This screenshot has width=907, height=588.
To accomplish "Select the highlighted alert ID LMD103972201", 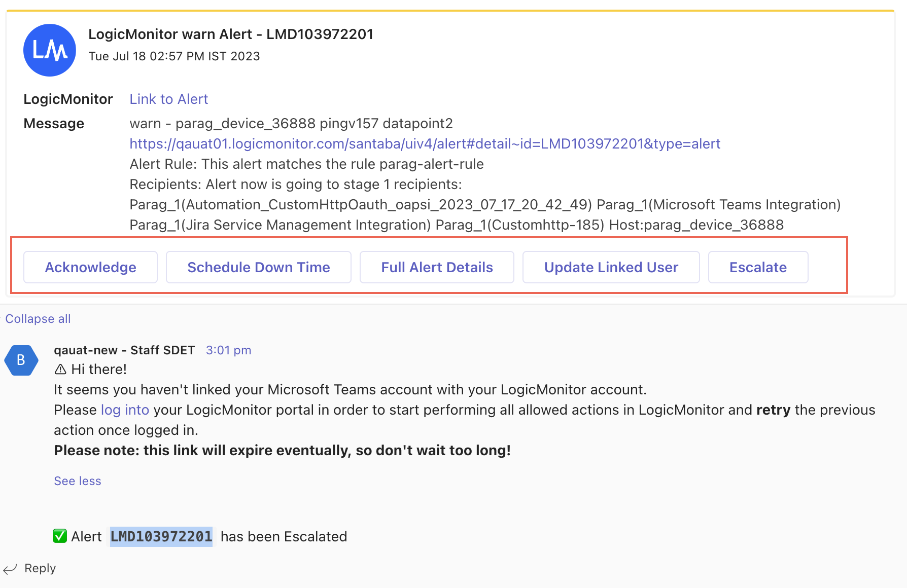I will 162,536.
